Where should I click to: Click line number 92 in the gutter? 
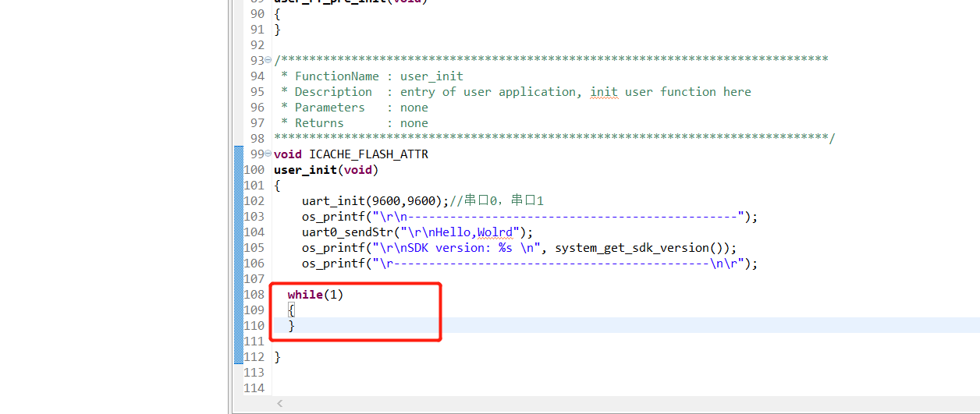click(257, 45)
